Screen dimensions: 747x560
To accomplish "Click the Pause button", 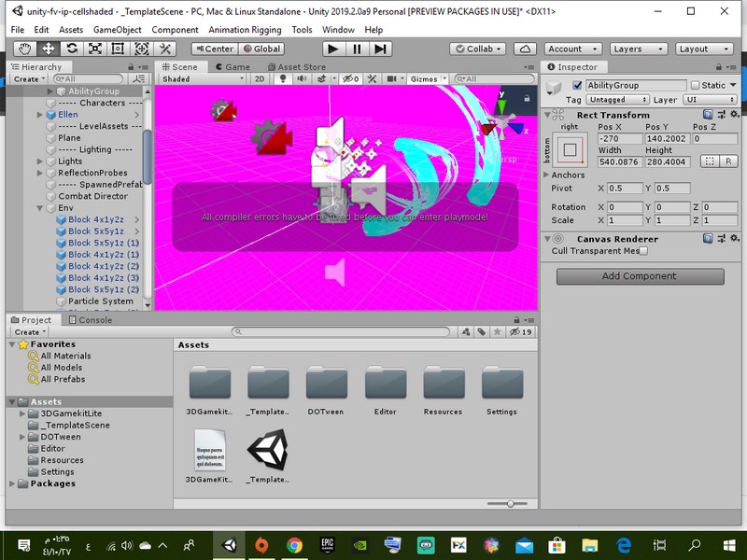I will click(357, 49).
